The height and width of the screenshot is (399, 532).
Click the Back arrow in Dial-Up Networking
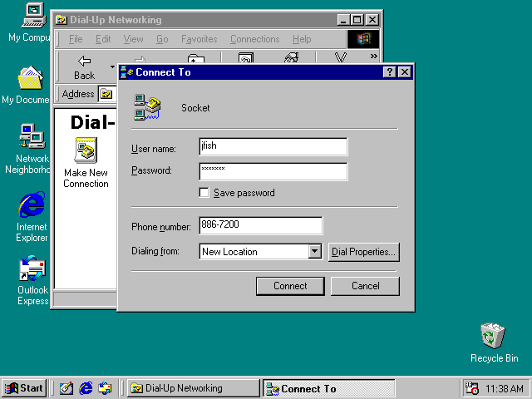pyautogui.click(x=84, y=67)
